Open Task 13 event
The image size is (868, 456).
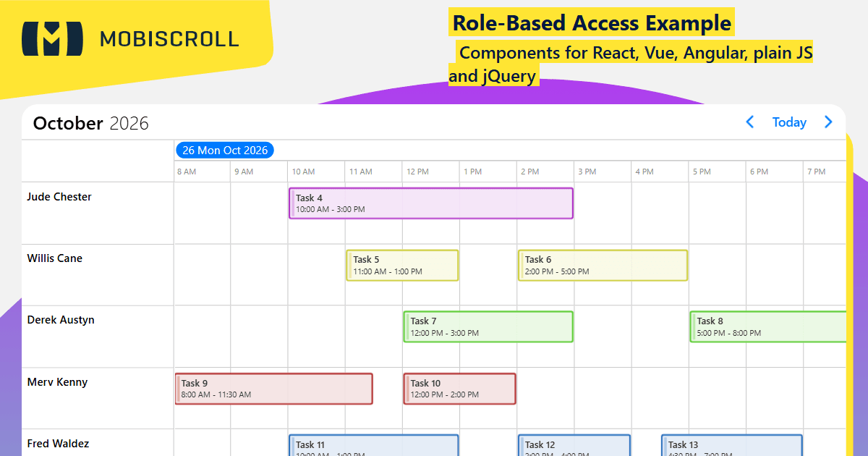tap(732, 445)
